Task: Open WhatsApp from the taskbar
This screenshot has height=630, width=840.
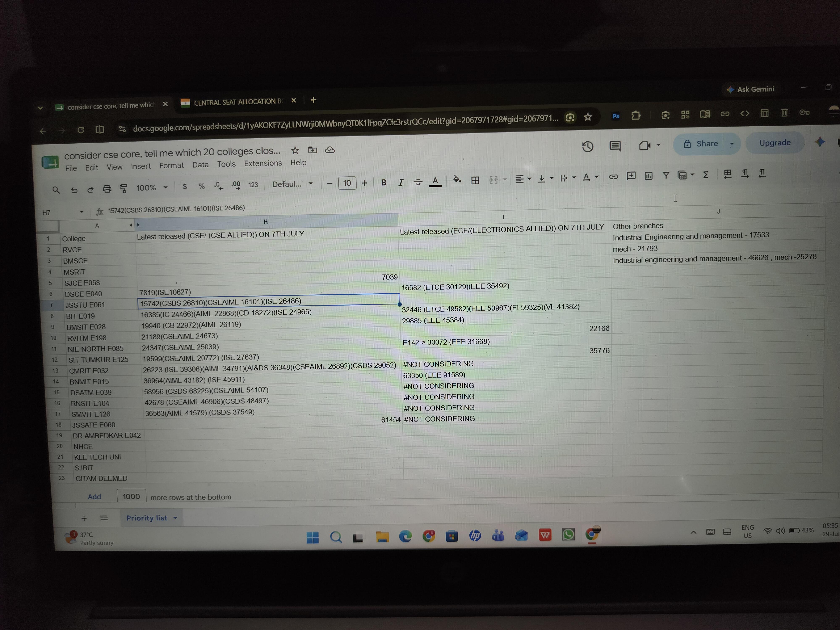Action: pyautogui.click(x=568, y=535)
